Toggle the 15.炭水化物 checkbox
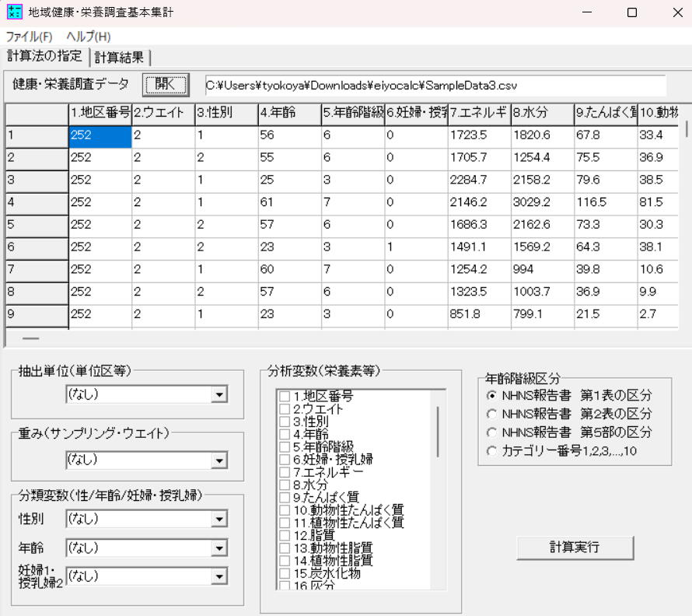The image size is (692, 616). [x=285, y=572]
